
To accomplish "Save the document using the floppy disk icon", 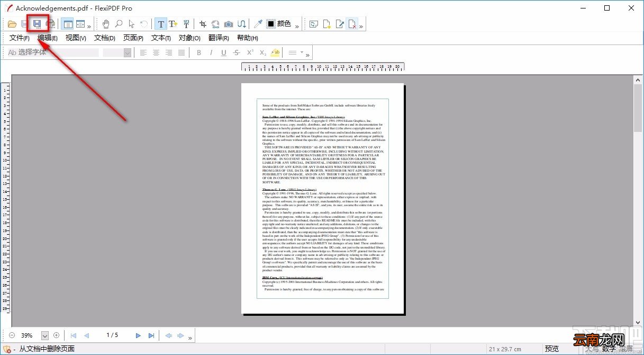I will coord(38,24).
